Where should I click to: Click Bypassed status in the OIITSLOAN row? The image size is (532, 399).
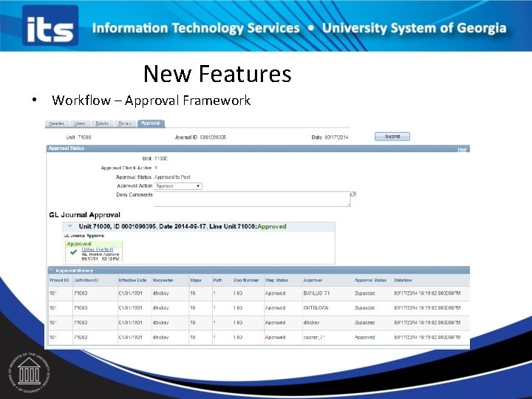point(365,308)
